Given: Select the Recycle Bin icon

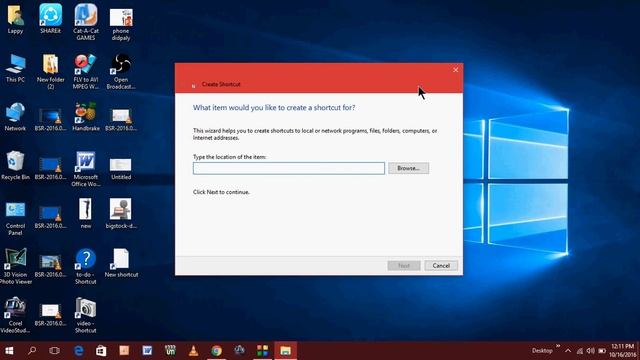Looking at the screenshot, I should tap(15, 166).
